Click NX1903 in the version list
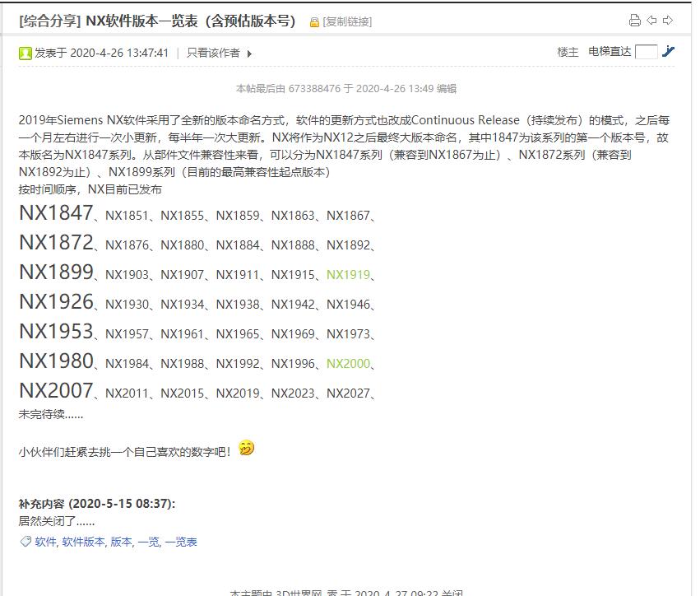 (127, 274)
